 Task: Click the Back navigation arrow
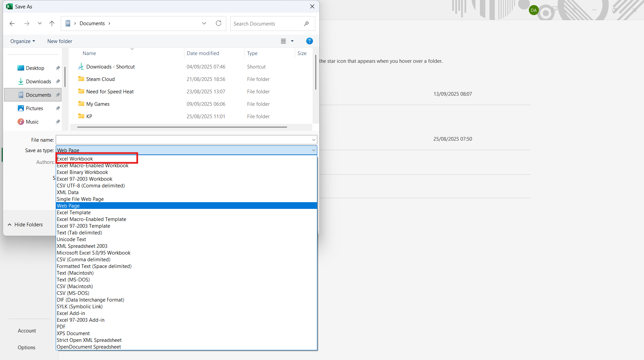pyautogui.click(x=12, y=24)
